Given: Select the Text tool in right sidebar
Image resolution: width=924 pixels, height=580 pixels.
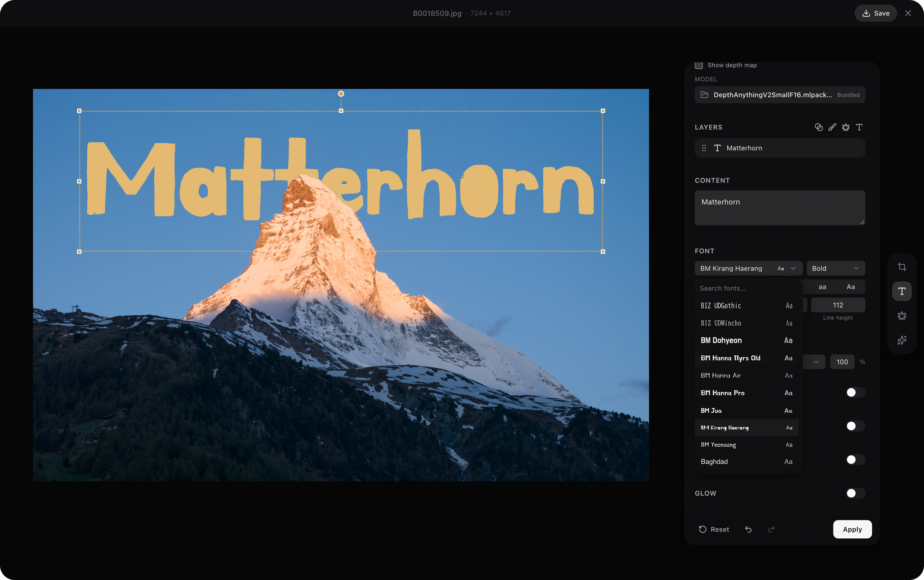Looking at the screenshot, I should point(902,291).
